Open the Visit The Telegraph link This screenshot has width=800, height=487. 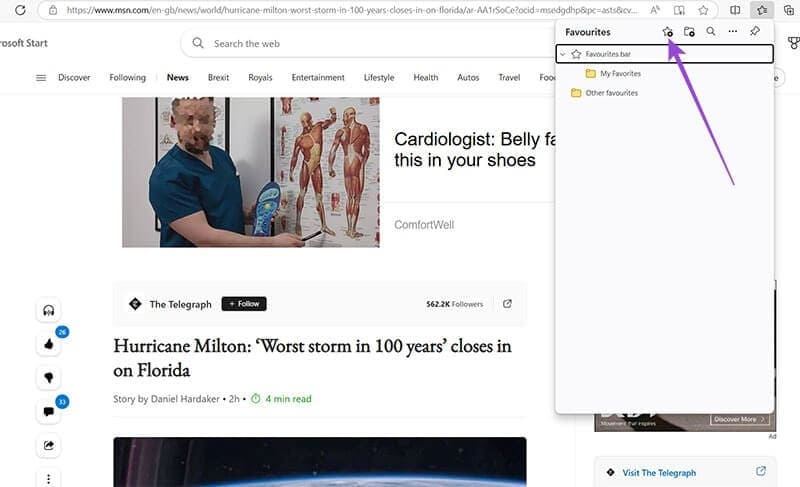659,472
